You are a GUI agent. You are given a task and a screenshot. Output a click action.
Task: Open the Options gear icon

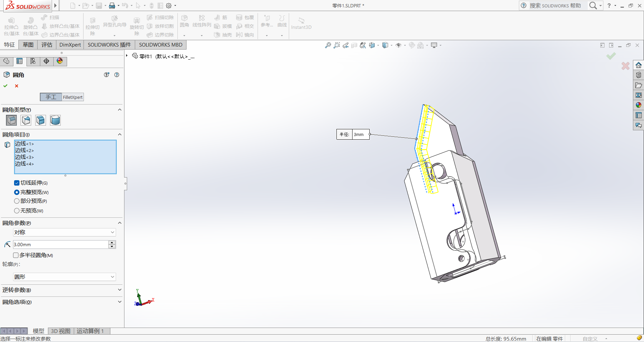169,6
